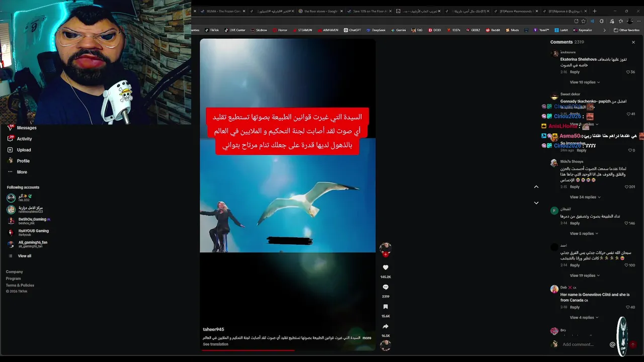The width and height of the screenshot is (644, 362).
Task: Save the video with the bookmark icon
Action: pos(385,307)
